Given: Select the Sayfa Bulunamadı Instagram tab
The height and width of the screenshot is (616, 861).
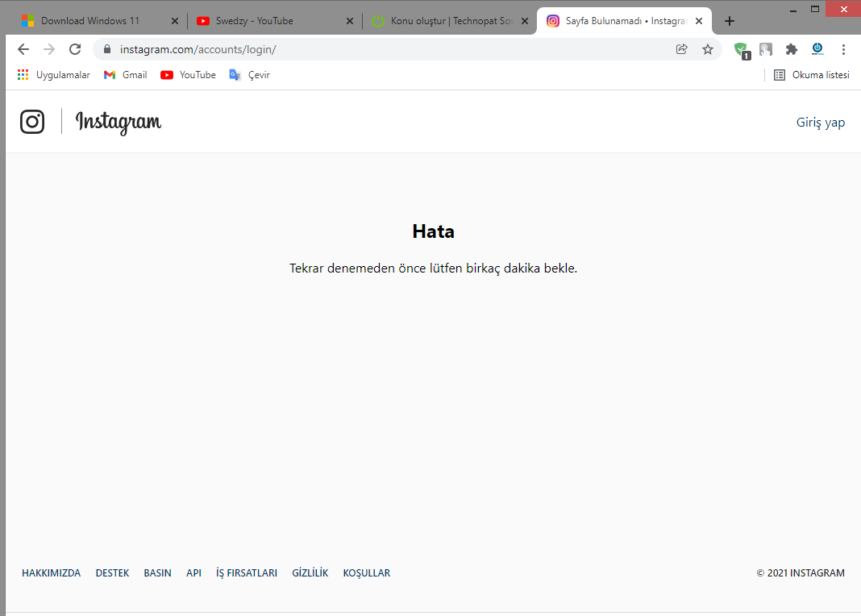Looking at the screenshot, I should [626, 21].
